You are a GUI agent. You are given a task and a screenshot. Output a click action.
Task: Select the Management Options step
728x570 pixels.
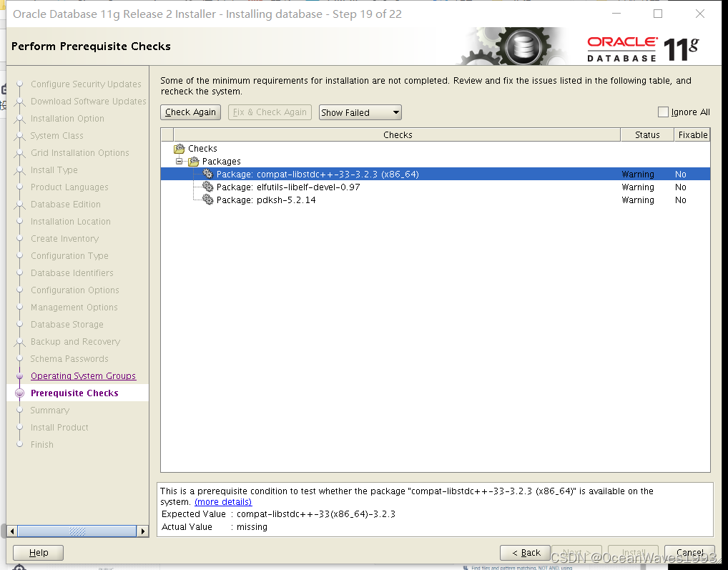pyautogui.click(x=74, y=308)
